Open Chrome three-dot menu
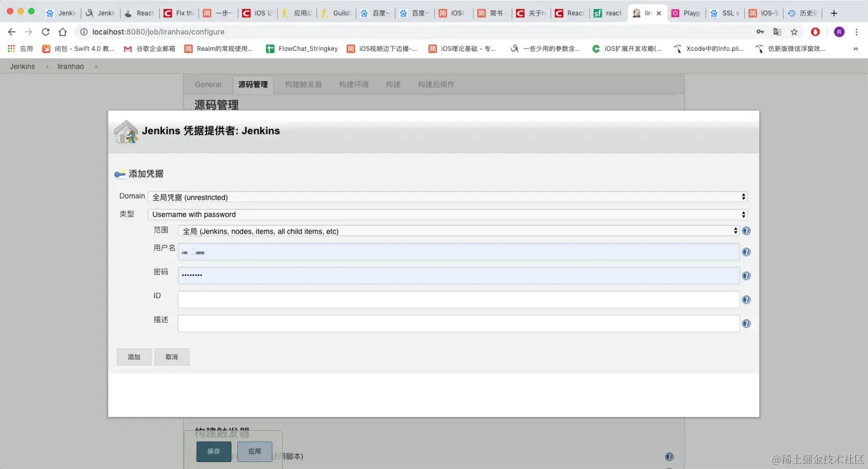This screenshot has height=469, width=868. coord(857,32)
